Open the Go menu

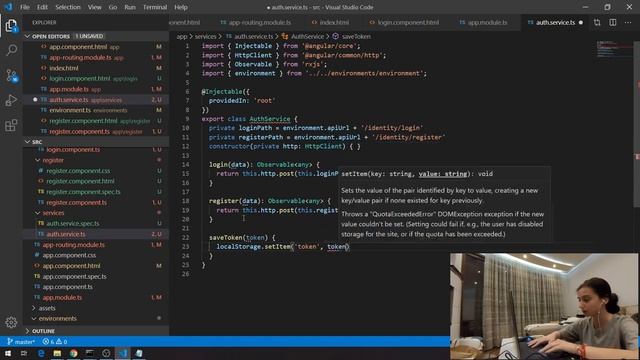point(113,7)
